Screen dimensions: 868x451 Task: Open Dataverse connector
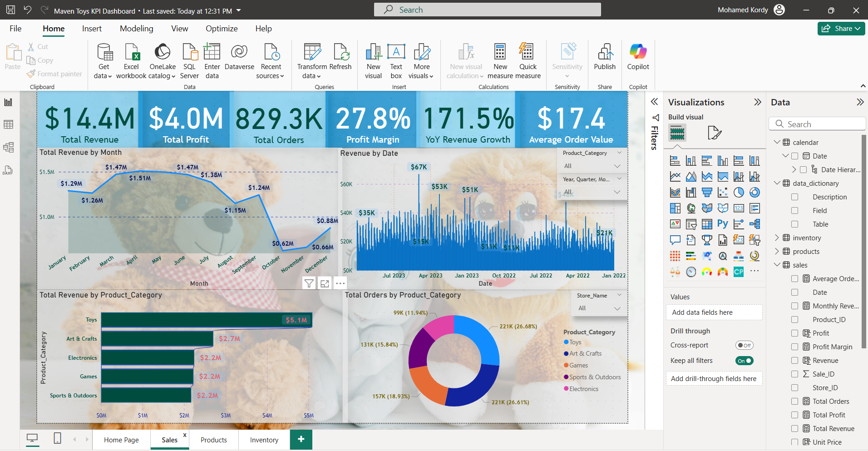coord(239,57)
